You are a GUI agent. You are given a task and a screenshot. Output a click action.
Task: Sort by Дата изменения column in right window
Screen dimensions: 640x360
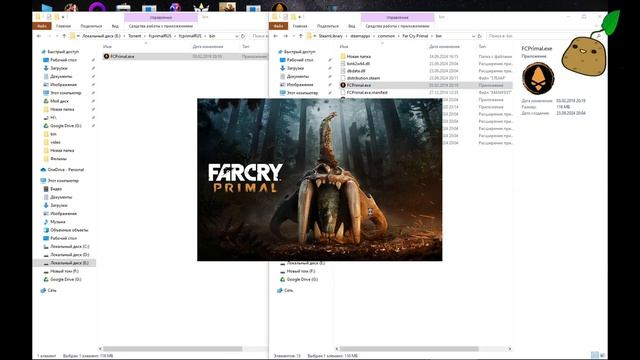pos(444,47)
